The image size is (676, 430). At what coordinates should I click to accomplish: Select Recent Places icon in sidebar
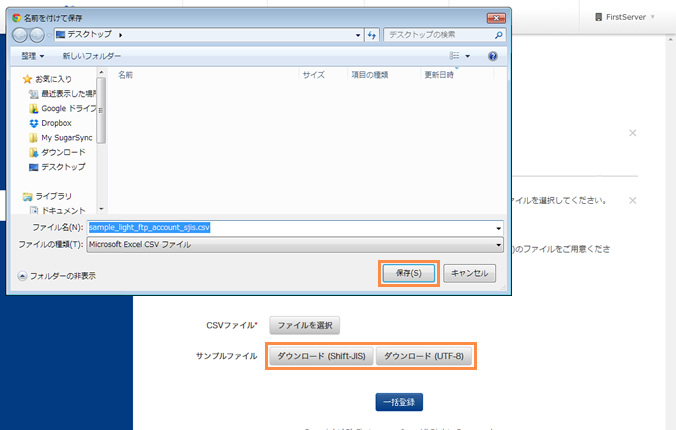click(x=33, y=94)
